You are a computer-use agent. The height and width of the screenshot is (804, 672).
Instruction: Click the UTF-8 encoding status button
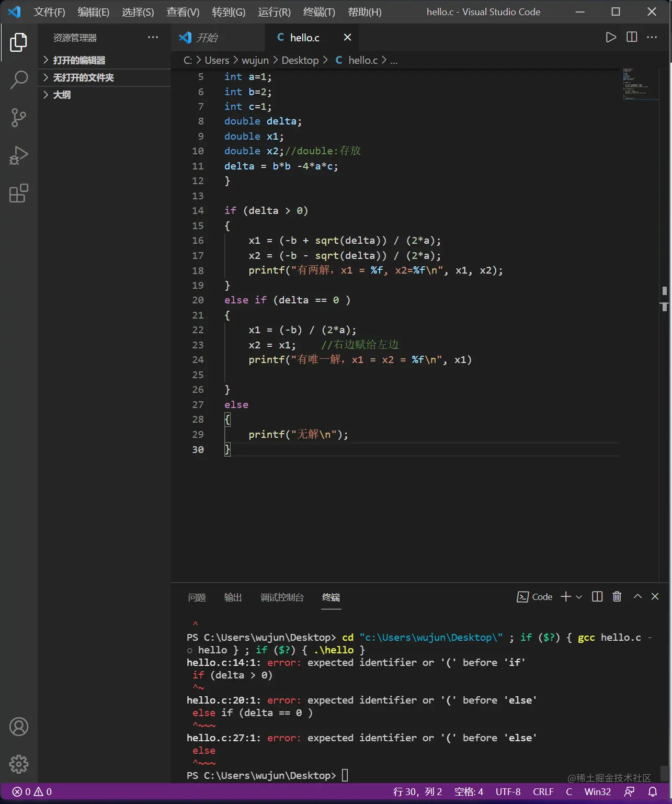coord(508,792)
